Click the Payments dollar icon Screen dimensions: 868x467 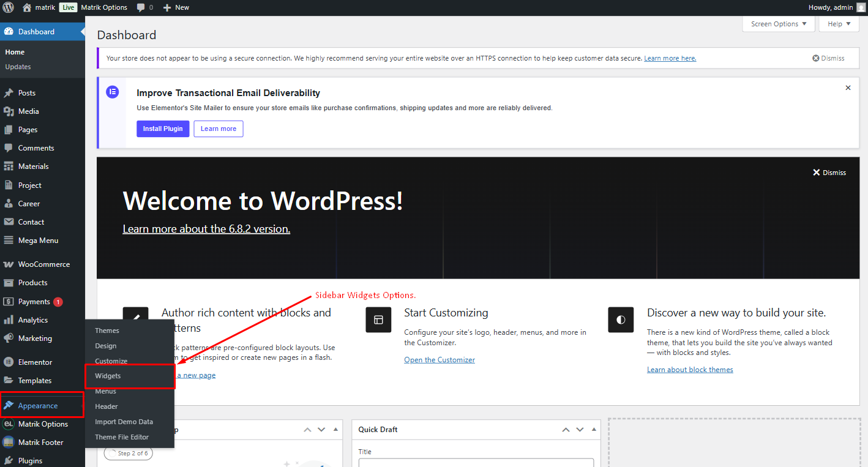coord(9,302)
